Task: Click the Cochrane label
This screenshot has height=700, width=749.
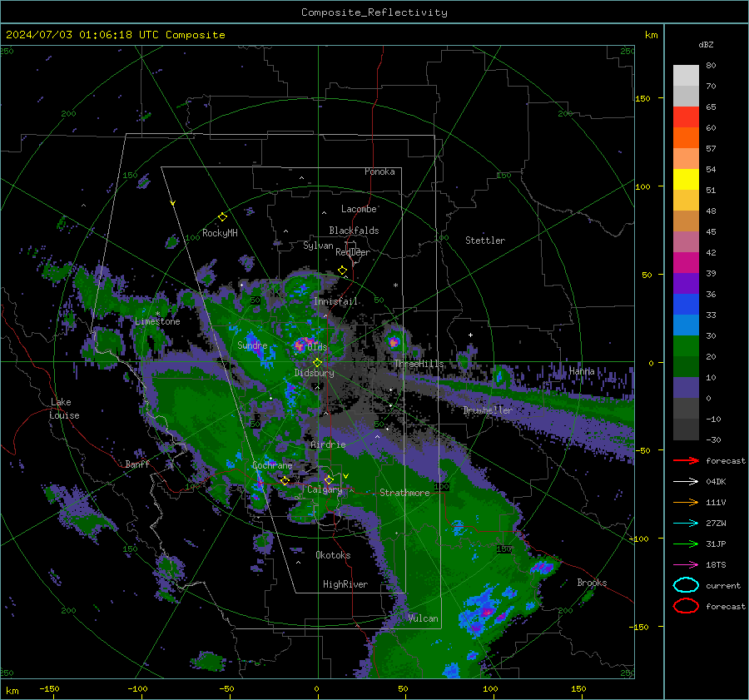Action: 272,465
